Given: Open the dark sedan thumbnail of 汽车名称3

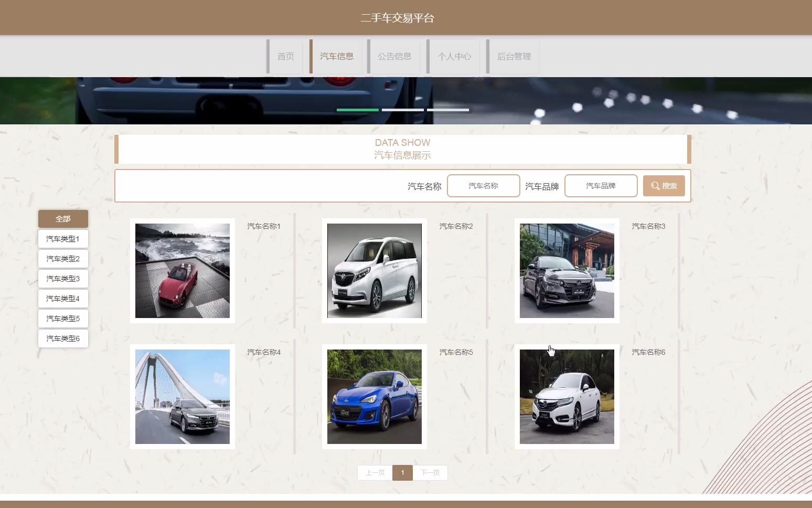Looking at the screenshot, I should pos(567,271).
